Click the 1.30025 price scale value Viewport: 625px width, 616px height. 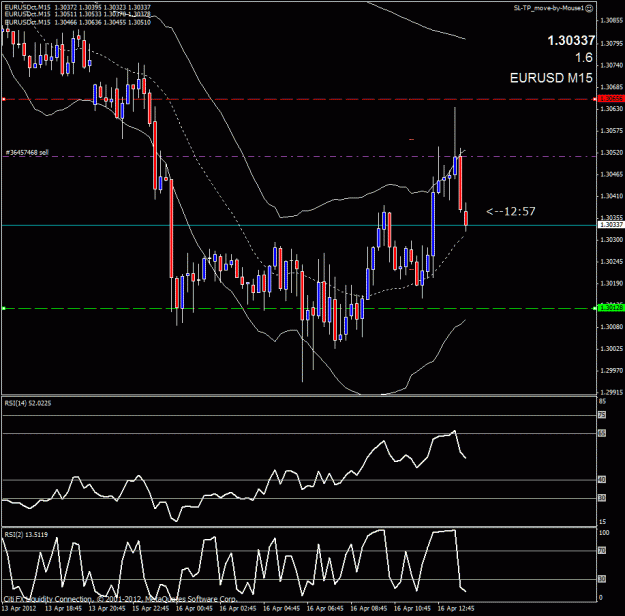pos(612,349)
